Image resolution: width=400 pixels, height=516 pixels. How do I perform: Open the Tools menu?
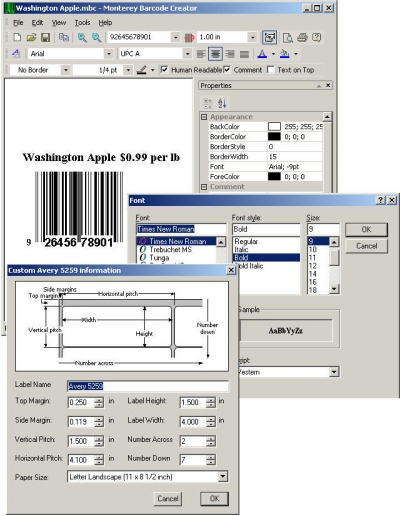(82, 23)
